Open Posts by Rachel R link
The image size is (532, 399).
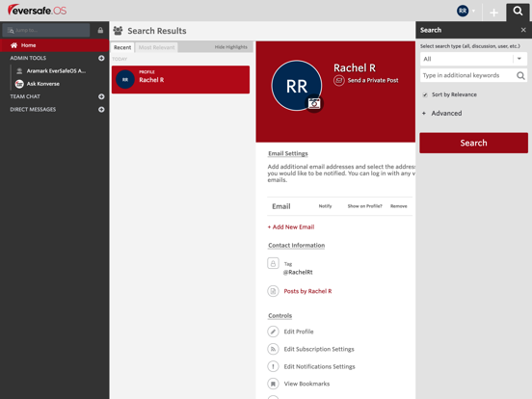[x=307, y=291]
